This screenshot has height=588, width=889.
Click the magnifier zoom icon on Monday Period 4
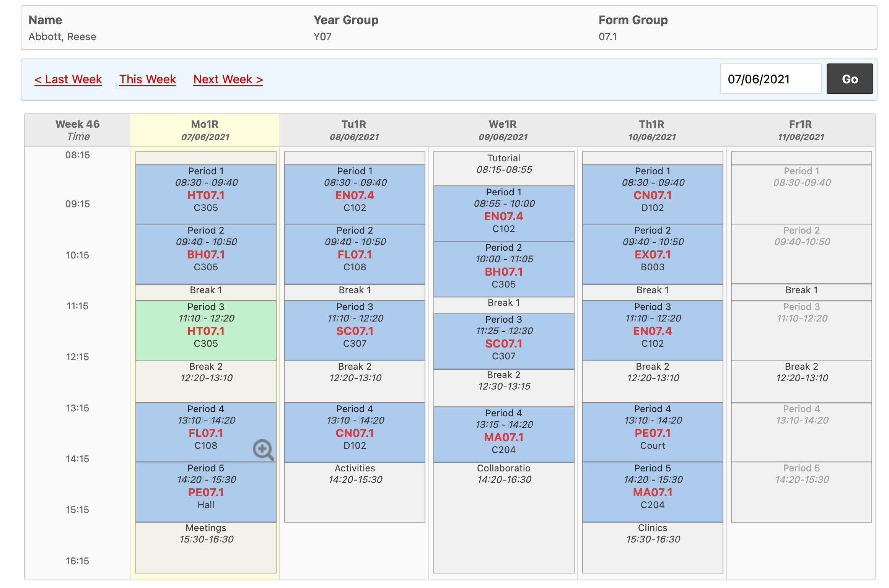(263, 449)
